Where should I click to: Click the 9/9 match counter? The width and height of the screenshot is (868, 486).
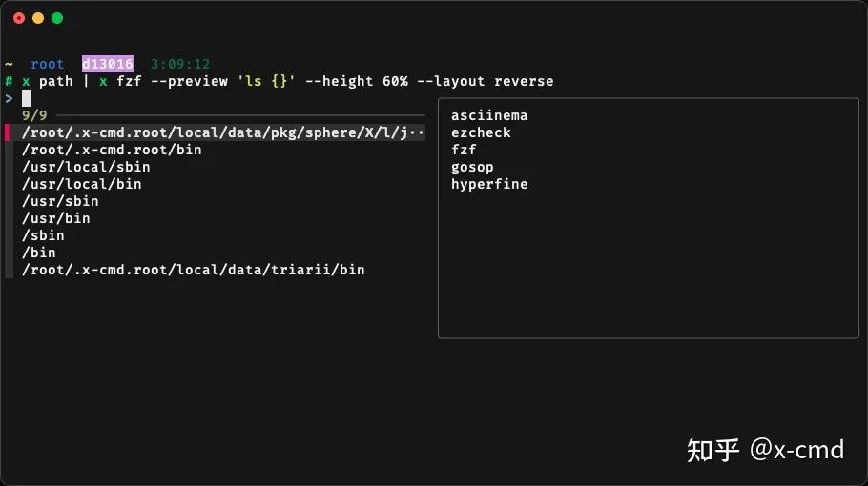[34, 115]
